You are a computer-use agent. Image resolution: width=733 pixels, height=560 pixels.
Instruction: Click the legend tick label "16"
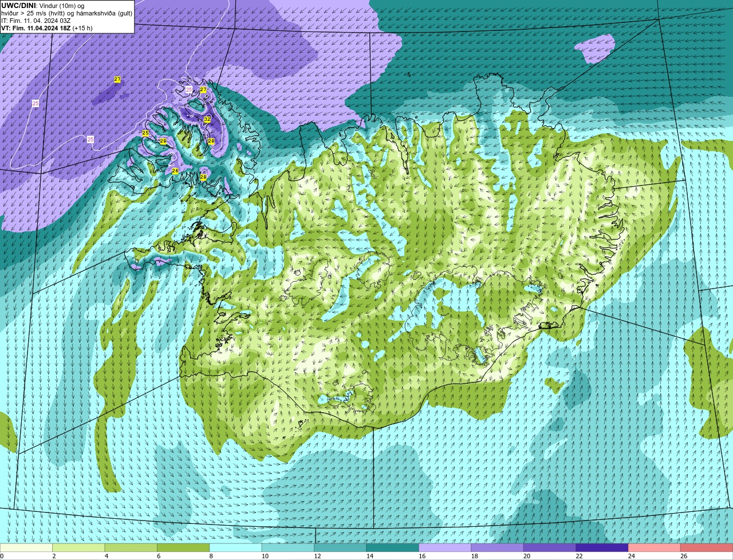(x=422, y=556)
